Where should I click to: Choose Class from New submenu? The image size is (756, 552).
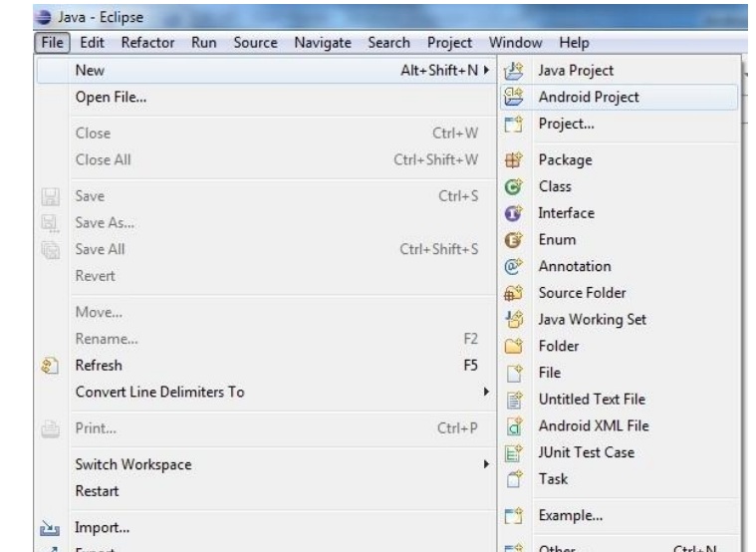(x=620, y=186)
